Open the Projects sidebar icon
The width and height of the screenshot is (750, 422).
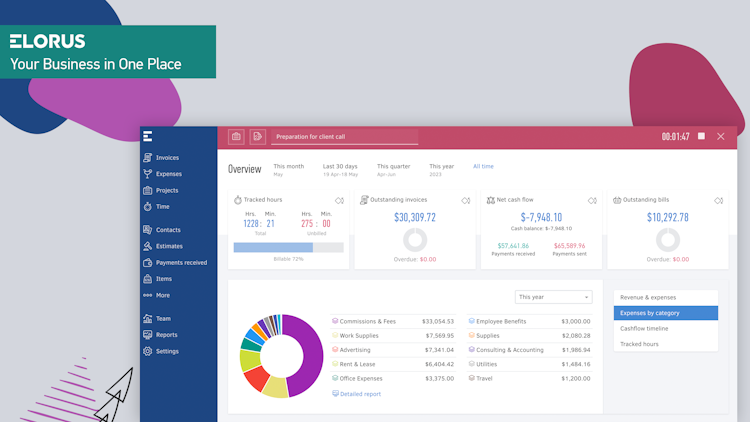tap(148, 190)
